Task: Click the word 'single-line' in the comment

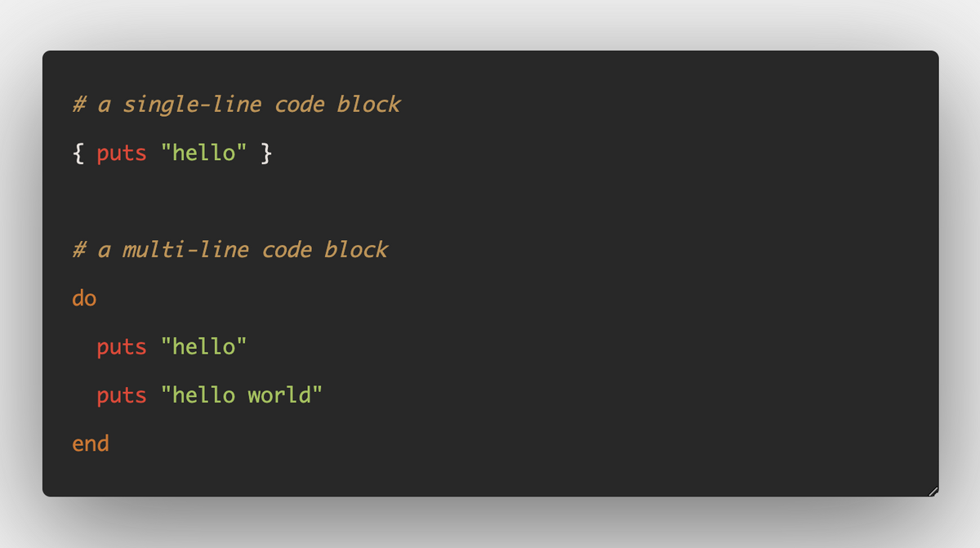Action: pos(192,105)
